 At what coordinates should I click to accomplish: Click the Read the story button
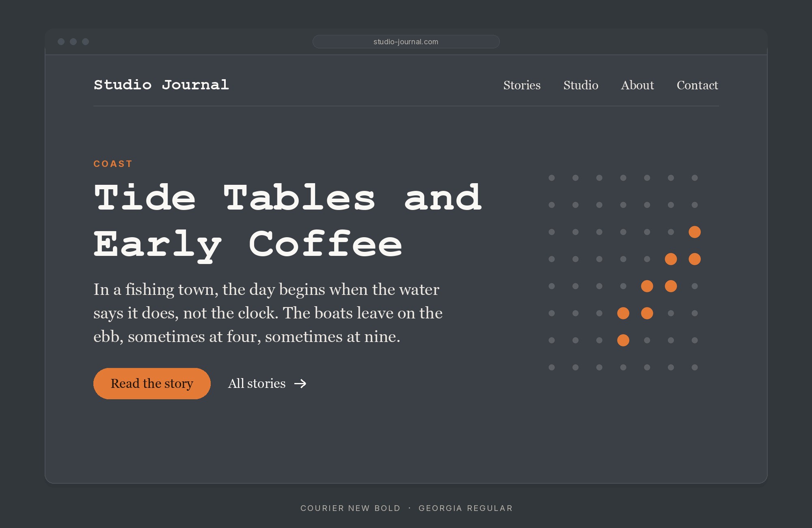tap(152, 383)
